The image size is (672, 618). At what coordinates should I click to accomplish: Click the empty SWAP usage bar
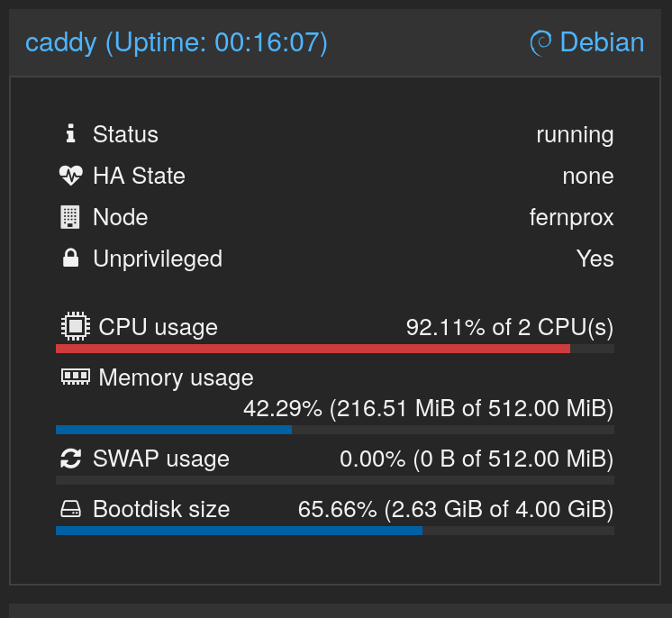(335, 479)
